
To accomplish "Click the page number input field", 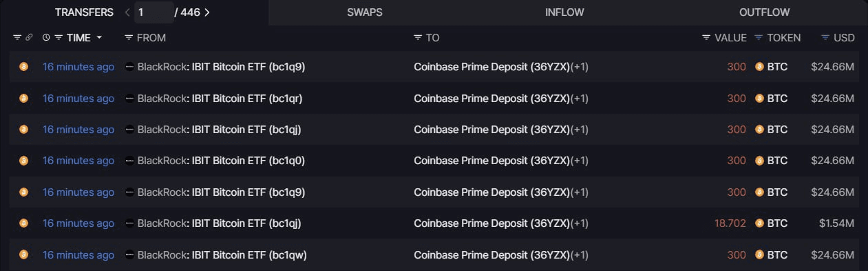I will click(x=154, y=12).
